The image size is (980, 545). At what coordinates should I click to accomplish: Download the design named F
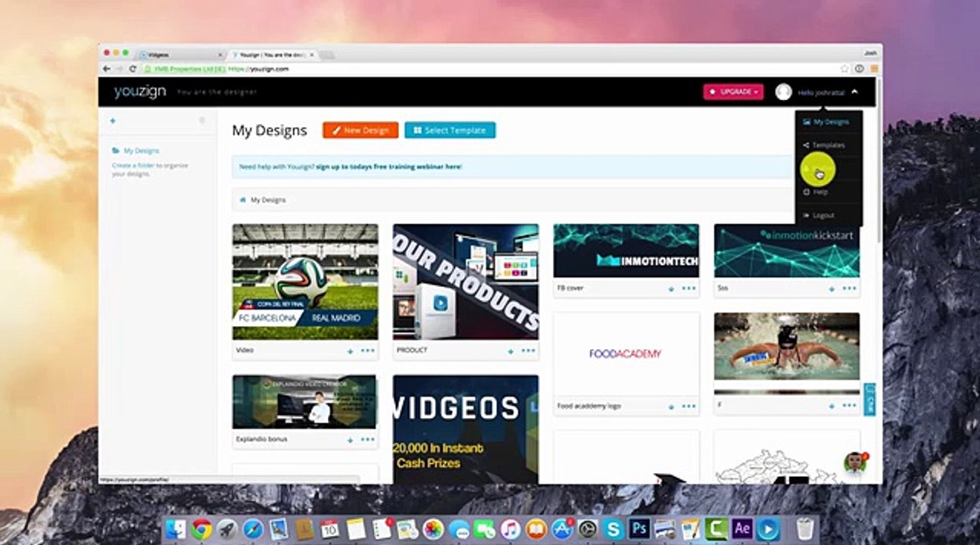click(832, 406)
